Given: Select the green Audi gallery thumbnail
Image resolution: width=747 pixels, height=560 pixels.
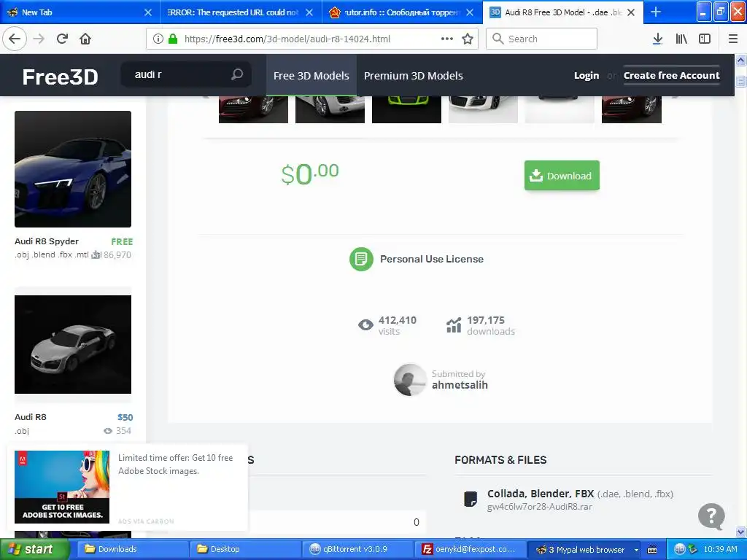Looking at the screenshot, I should click(x=406, y=109).
